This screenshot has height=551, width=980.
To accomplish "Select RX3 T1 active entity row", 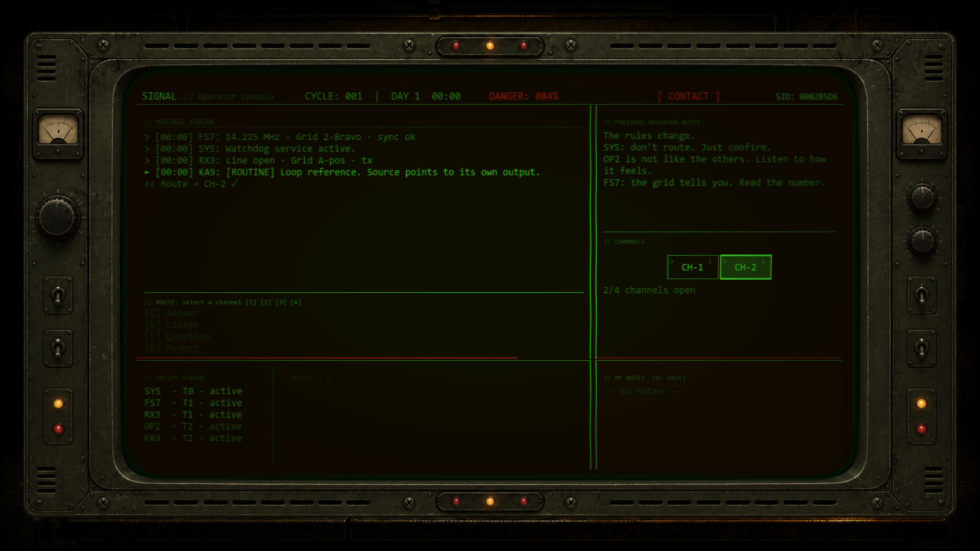I will click(x=193, y=415).
